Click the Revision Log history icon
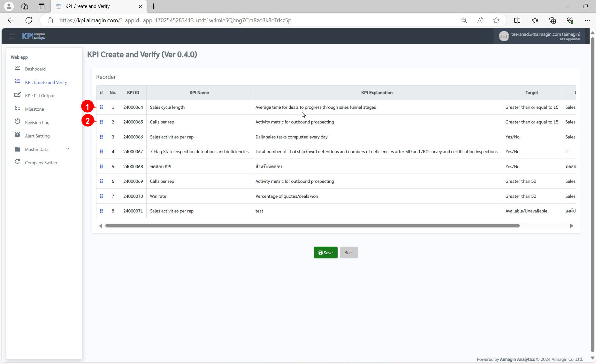 [18, 122]
